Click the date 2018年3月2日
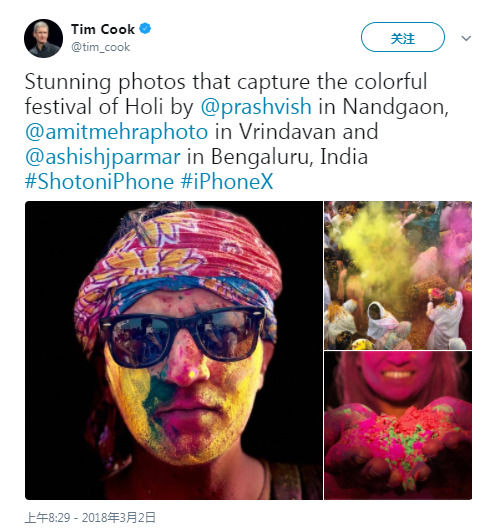496x532 pixels. tap(119, 518)
